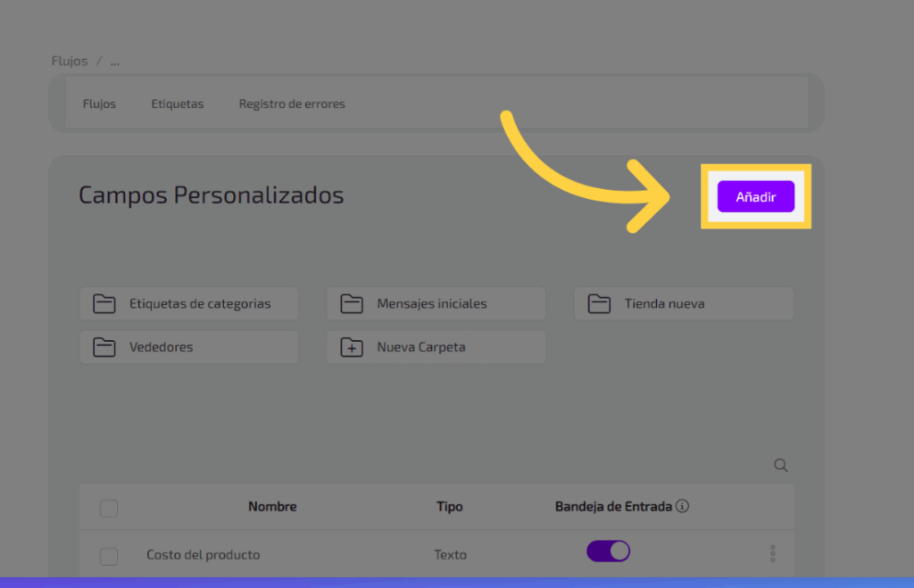Click the Etiquetas de categorias folder icon
914x588 pixels.
105,303
